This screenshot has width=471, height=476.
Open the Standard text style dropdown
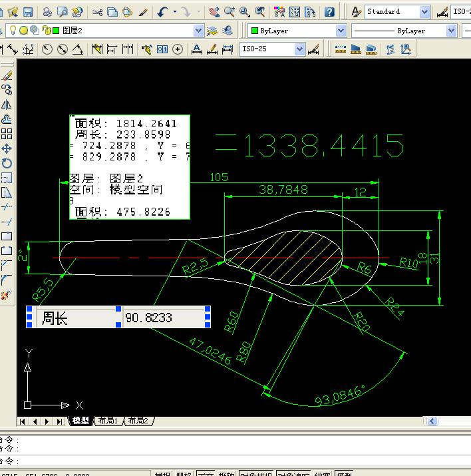click(x=424, y=12)
